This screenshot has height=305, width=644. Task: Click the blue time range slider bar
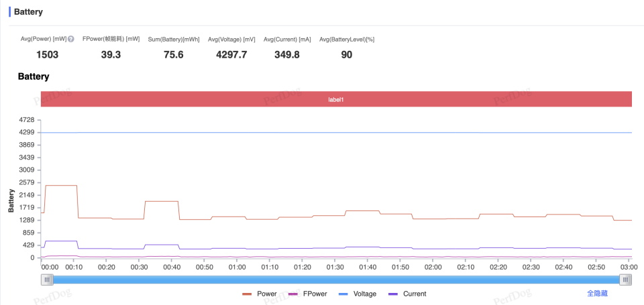pyautogui.click(x=336, y=280)
